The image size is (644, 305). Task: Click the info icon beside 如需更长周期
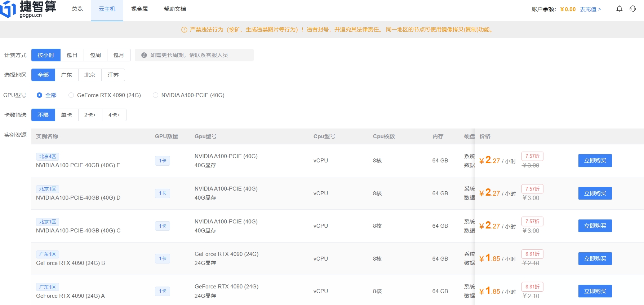[144, 55]
